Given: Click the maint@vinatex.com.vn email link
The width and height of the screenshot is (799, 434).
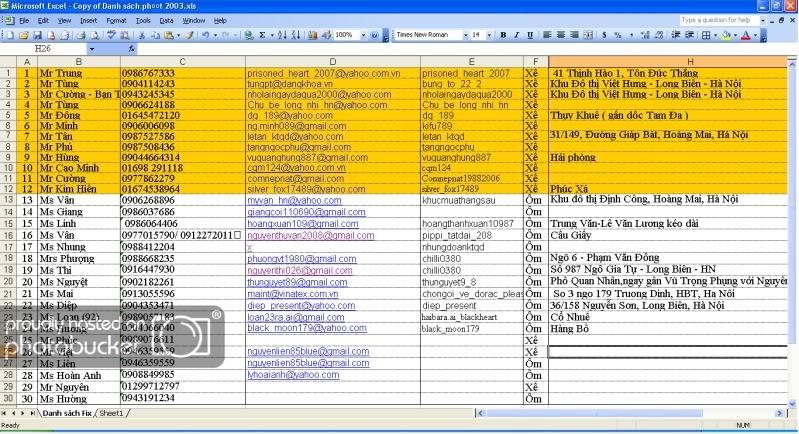Looking at the screenshot, I should tap(292, 294).
